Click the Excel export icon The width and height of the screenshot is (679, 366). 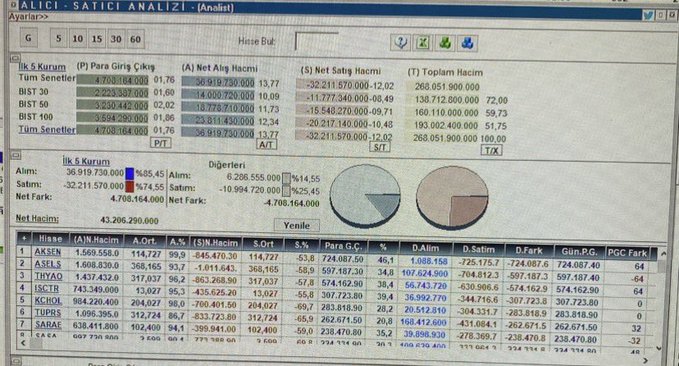pos(423,43)
